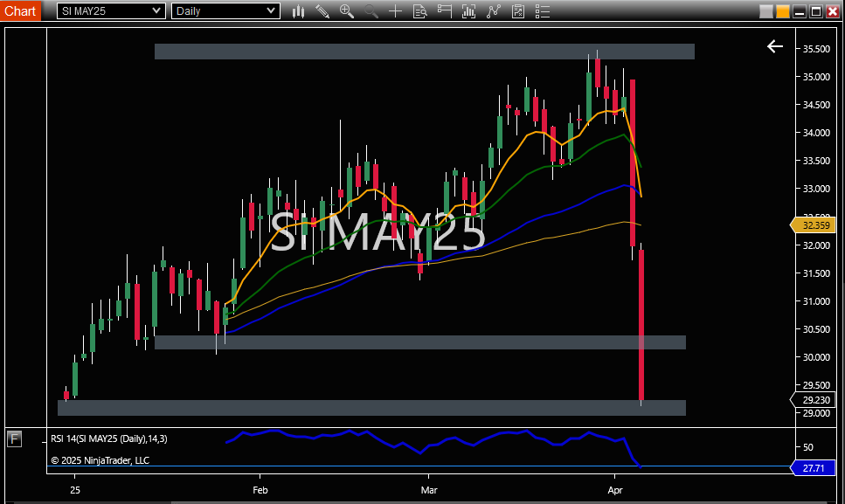Click the 34.000 price axis label
Screen dimensions: 845x504
816,133
